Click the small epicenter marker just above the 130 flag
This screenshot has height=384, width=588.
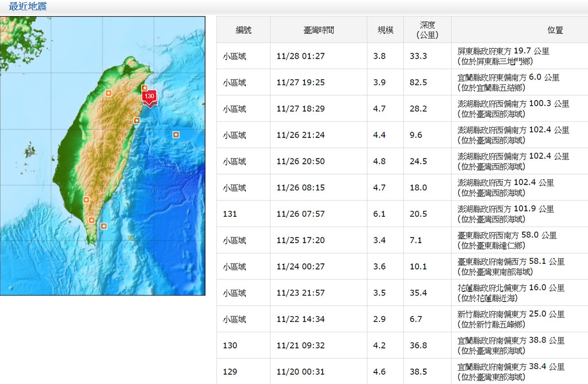coord(145,88)
